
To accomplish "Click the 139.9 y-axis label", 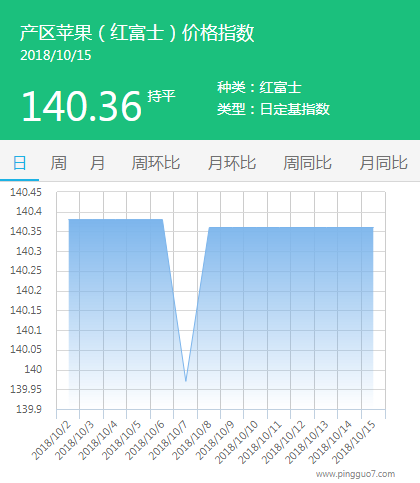I will tap(29, 409).
